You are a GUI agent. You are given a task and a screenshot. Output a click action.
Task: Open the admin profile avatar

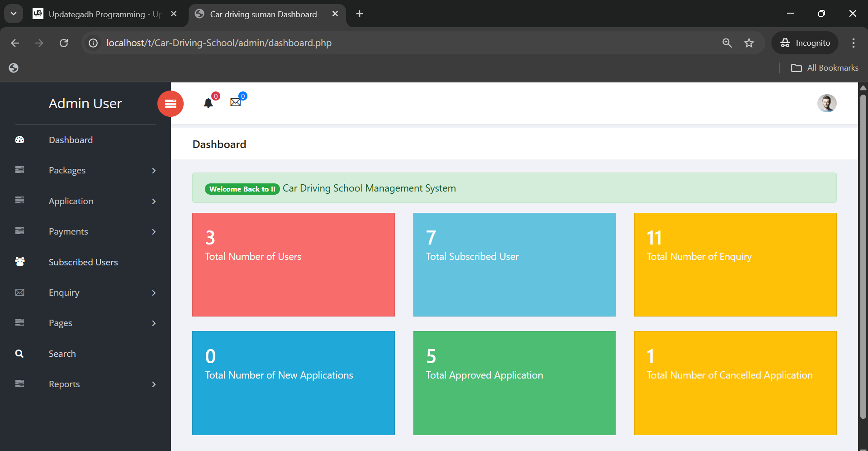pos(827,103)
